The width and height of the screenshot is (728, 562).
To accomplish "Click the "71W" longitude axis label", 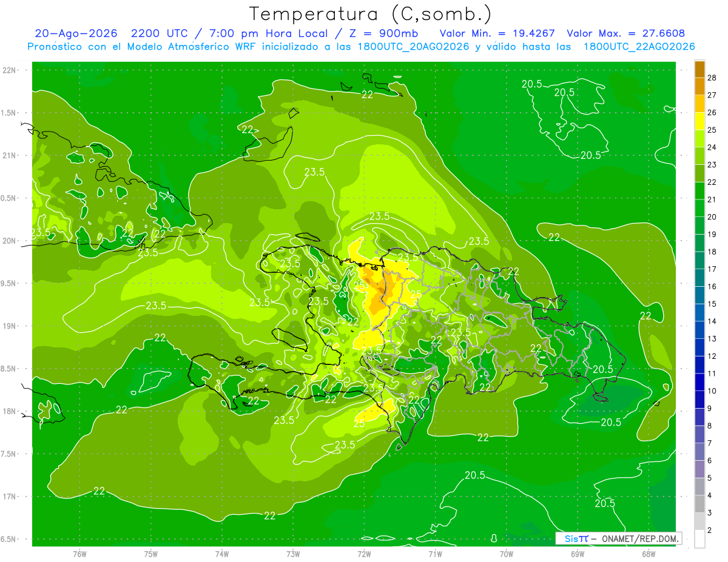I will (x=435, y=554).
